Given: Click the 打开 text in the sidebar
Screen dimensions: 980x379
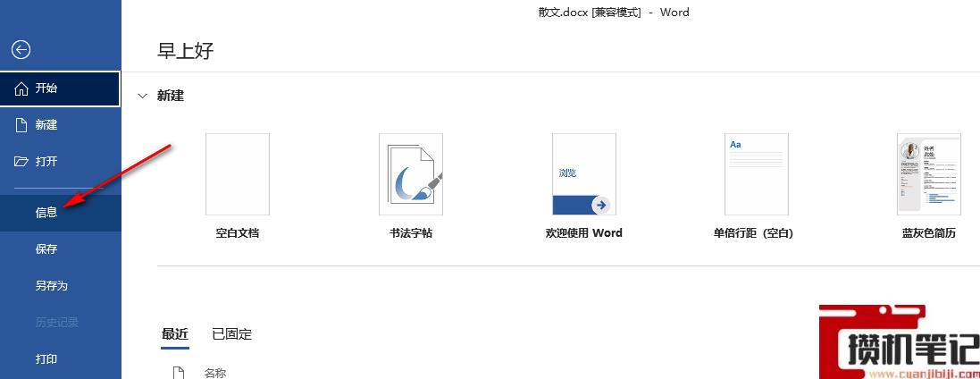Looking at the screenshot, I should coord(46,162).
